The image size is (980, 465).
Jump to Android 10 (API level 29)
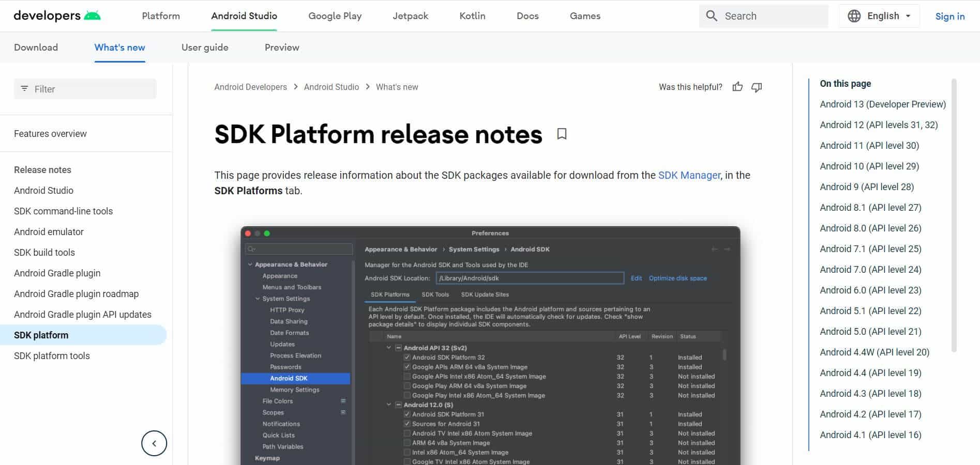(x=869, y=166)
